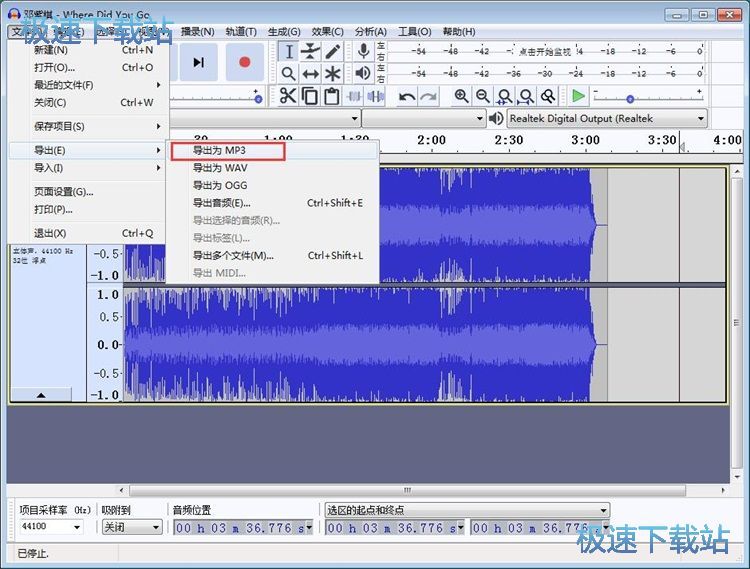Select 打印(P)... menu item
The image size is (750, 569).
88,209
